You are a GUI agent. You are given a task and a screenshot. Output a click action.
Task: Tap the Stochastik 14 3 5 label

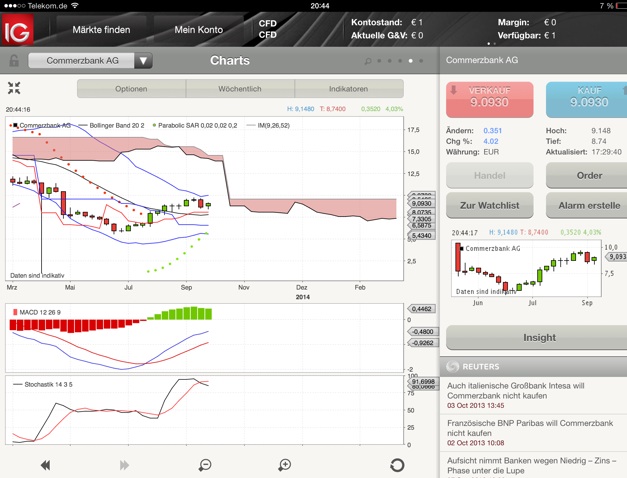[x=43, y=384]
